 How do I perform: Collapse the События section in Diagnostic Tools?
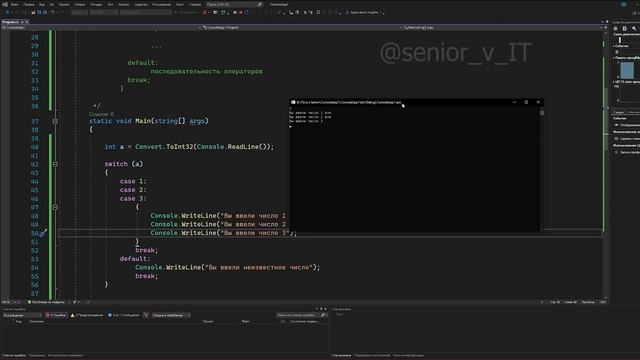click(x=614, y=46)
